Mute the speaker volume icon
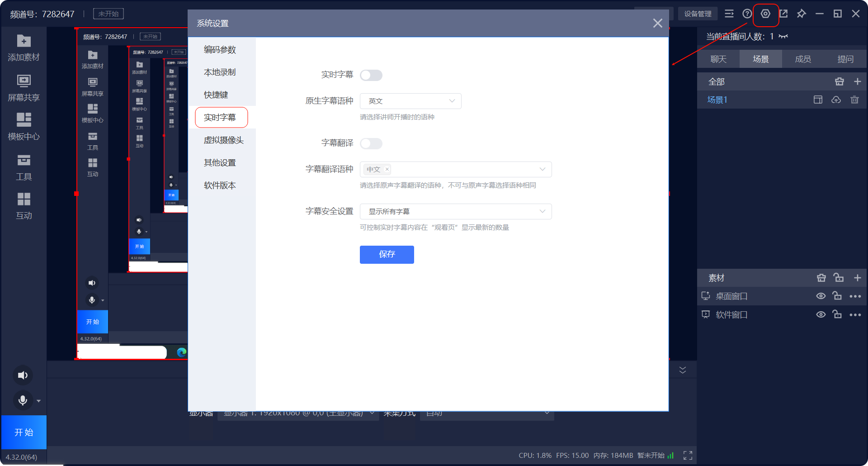The width and height of the screenshot is (868, 466). (23, 375)
